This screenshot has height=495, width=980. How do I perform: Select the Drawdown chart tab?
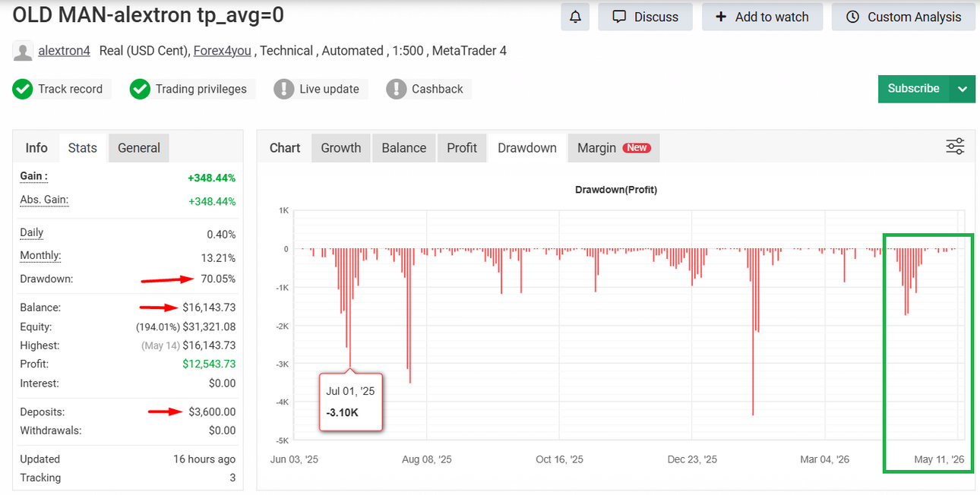coord(527,148)
